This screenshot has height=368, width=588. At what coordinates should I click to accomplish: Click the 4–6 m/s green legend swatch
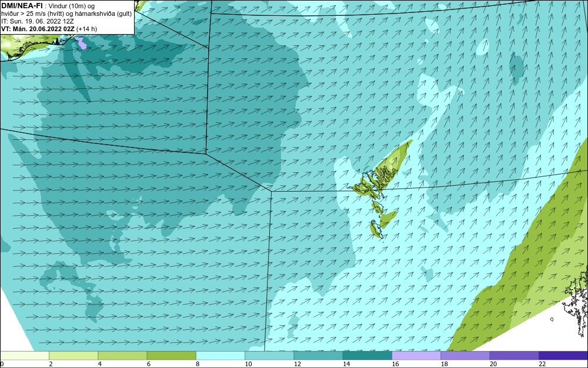[122, 356]
